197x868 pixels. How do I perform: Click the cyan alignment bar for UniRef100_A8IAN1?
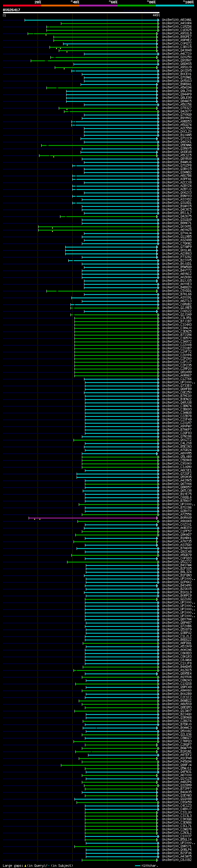[92, 20]
